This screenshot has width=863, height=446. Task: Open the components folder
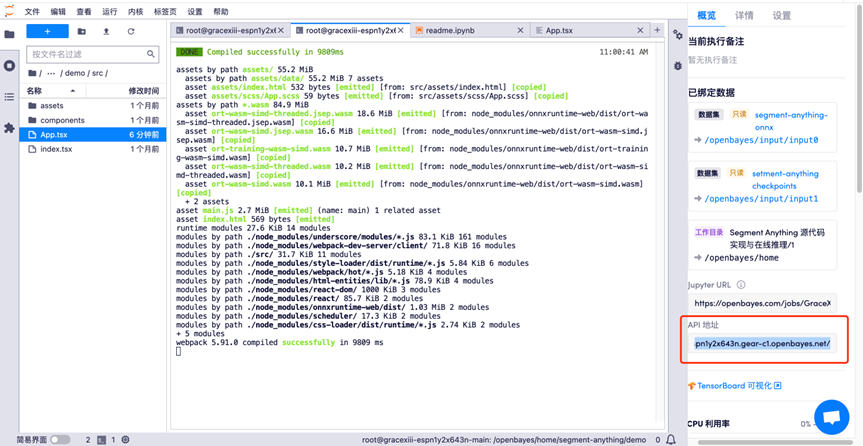pyautogui.click(x=92, y=120)
